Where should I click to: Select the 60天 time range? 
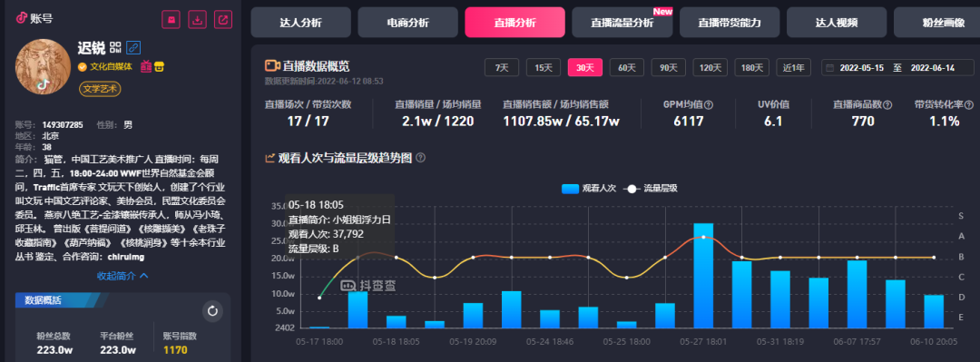627,67
